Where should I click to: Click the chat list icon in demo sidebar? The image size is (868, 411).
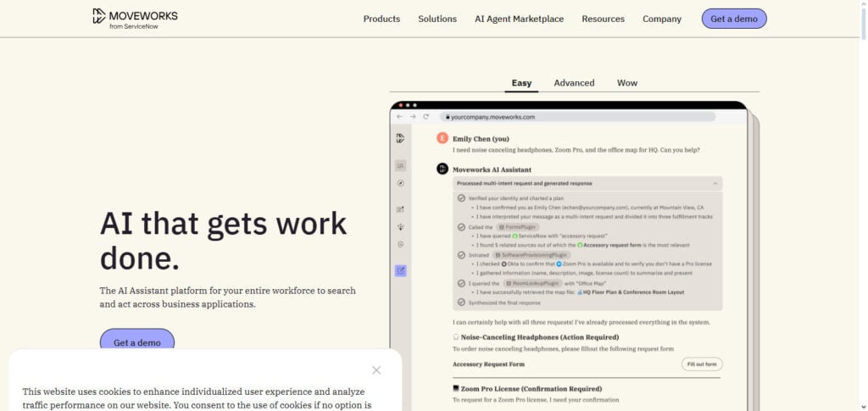coord(401,165)
